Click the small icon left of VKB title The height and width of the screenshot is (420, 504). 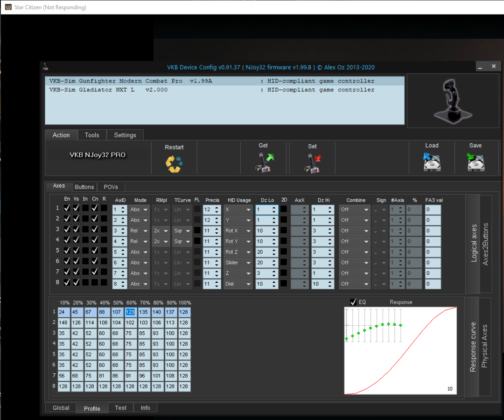point(45,67)
